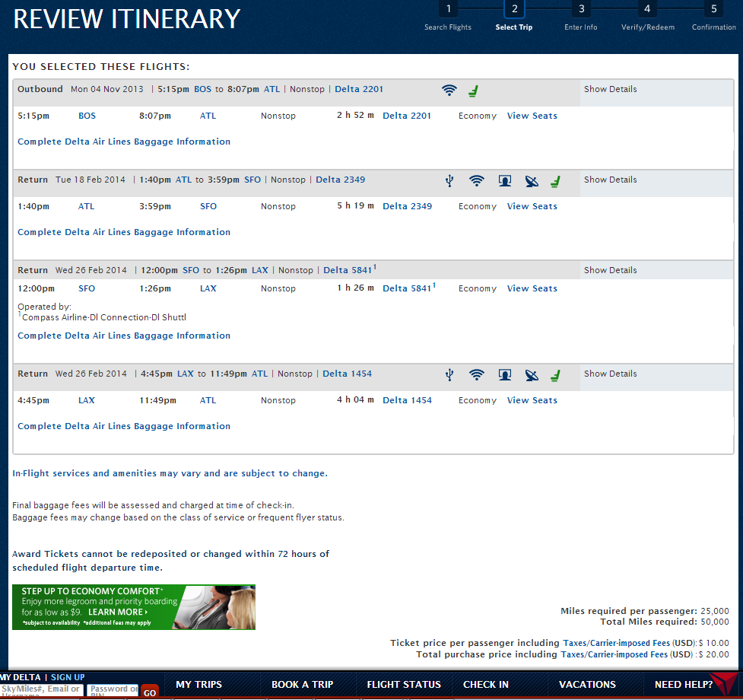Open the Delta 1454 link beside 4 h 04 m duration
This screenshot has height=700, width=743.
[407, 400]
